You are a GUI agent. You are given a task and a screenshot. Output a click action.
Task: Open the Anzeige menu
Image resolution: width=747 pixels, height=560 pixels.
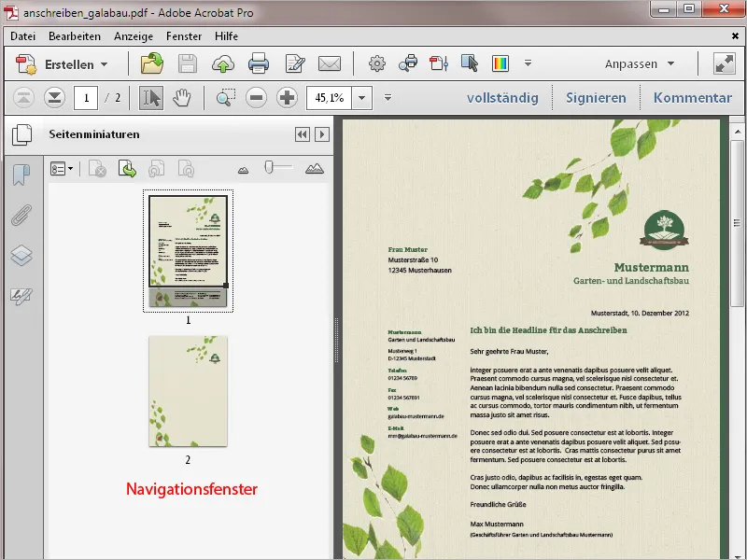[134, 36]
